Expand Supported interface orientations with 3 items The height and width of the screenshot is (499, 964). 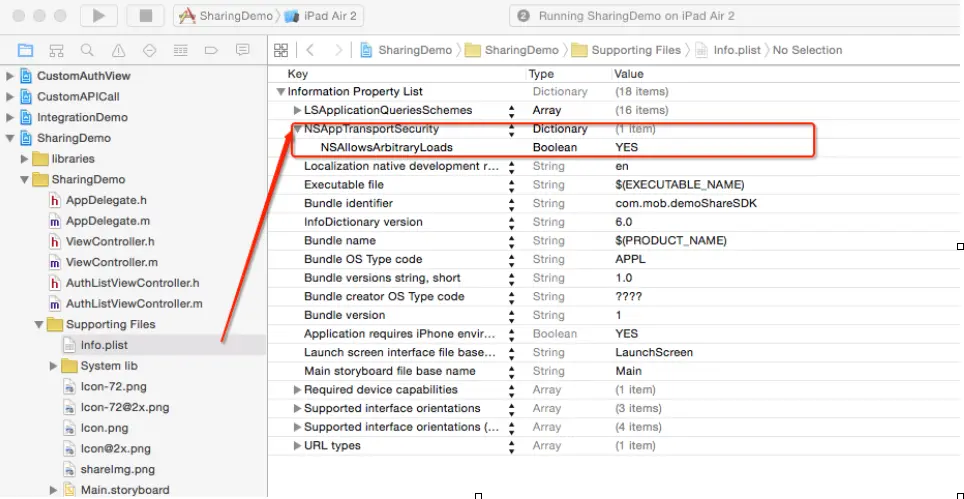point(298,409)
